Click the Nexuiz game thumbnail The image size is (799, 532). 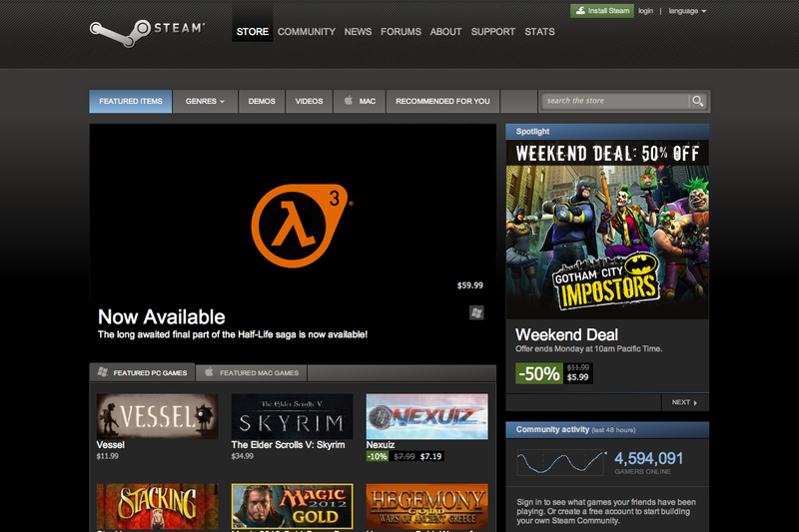tap(426, 416)
